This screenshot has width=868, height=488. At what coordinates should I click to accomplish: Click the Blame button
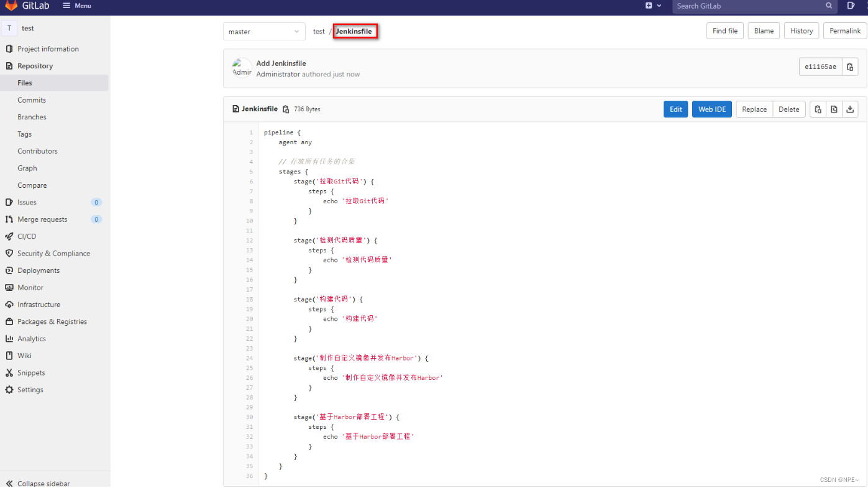tap(764, 30)
